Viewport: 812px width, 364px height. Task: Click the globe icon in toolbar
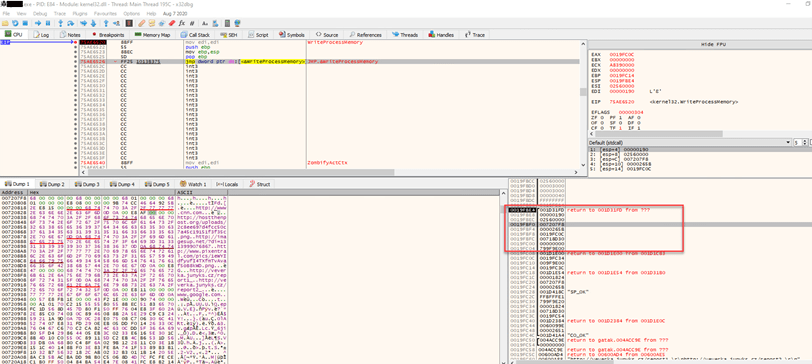point(238,23)
